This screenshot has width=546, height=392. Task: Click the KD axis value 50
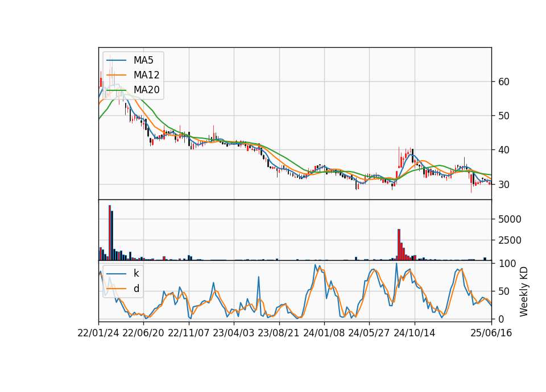click(x=504, y=291)
